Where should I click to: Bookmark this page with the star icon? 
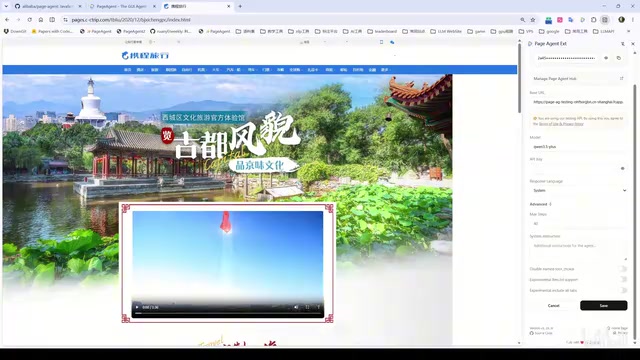[533, 20]
